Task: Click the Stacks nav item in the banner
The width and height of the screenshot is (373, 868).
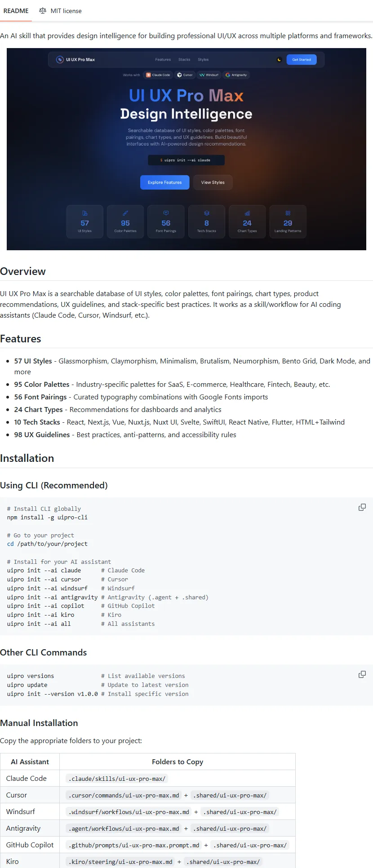Action: coord(184,60)
